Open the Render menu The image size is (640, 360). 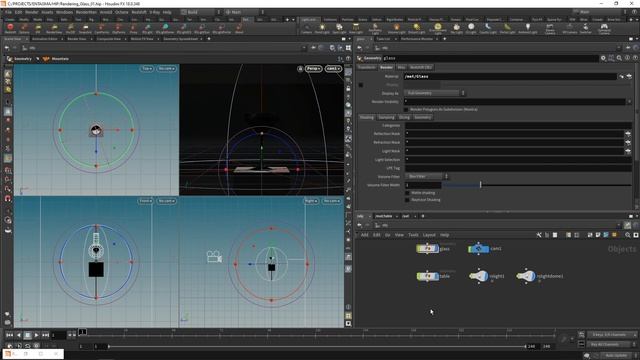pyautogui.click(x=31, y=12)
